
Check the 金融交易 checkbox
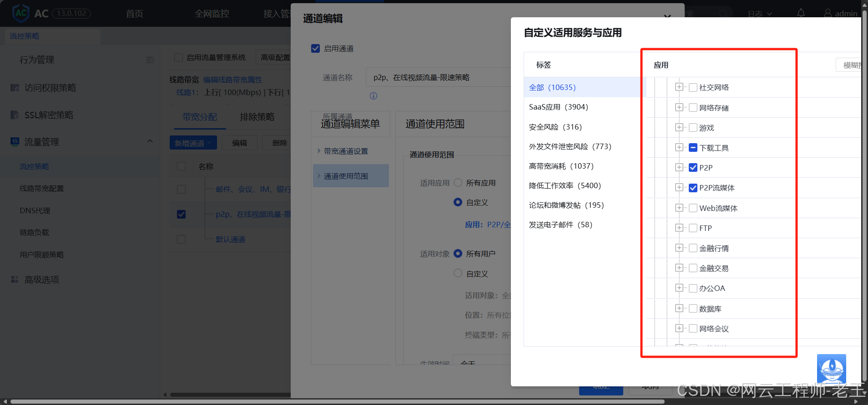(693, 268)
